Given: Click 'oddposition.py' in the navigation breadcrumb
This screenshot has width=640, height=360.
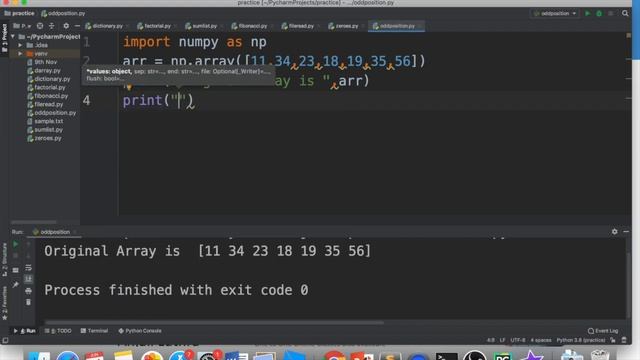Looking at the screenshot, I should [x=63, y=13].
